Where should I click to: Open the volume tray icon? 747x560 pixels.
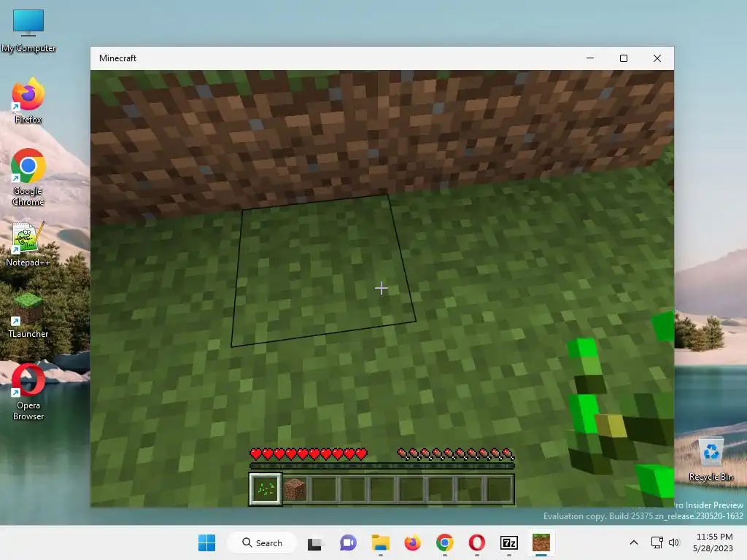tap(673, 542)
